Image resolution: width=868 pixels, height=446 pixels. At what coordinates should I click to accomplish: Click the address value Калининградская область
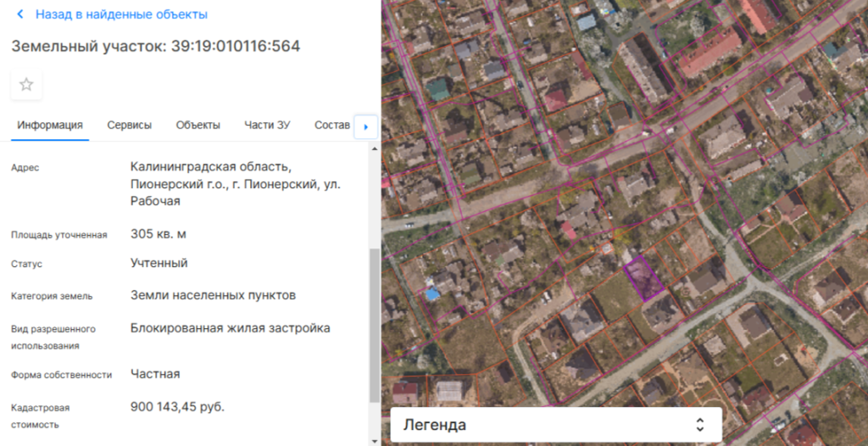pos(210,166)
